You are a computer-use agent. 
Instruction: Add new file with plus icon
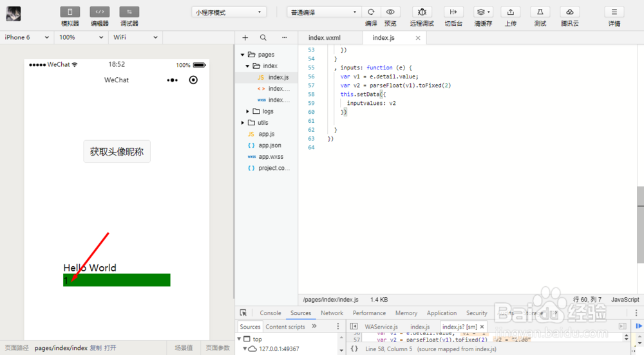(245, 38)
